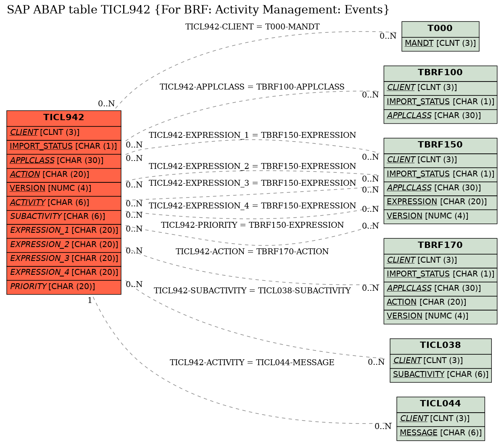Click the cardinality 1 below TICL942

[90, 300]
